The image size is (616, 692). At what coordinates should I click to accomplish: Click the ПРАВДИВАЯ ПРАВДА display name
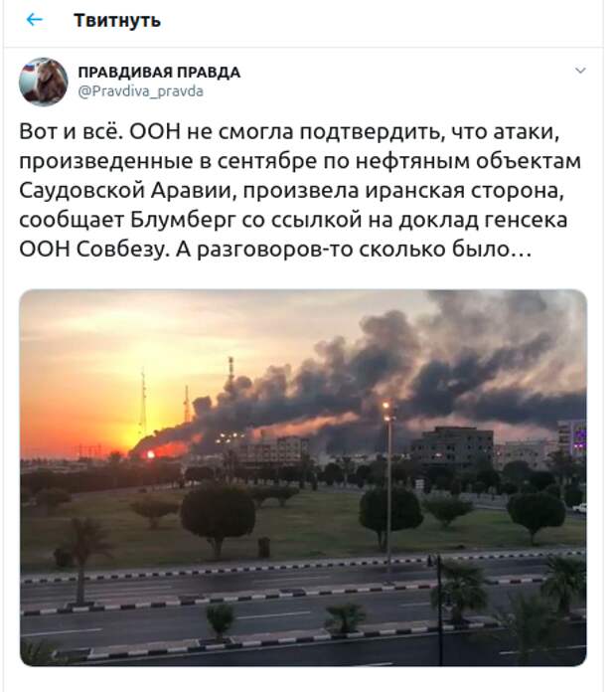[159, 72]
